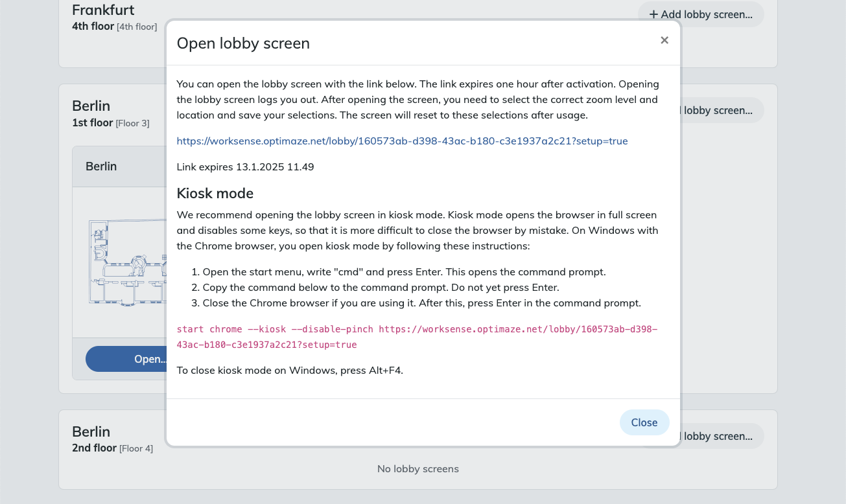
Task: Add lobby screen for Frankfurt 4th floor
Action: click(x=700, y=14)
